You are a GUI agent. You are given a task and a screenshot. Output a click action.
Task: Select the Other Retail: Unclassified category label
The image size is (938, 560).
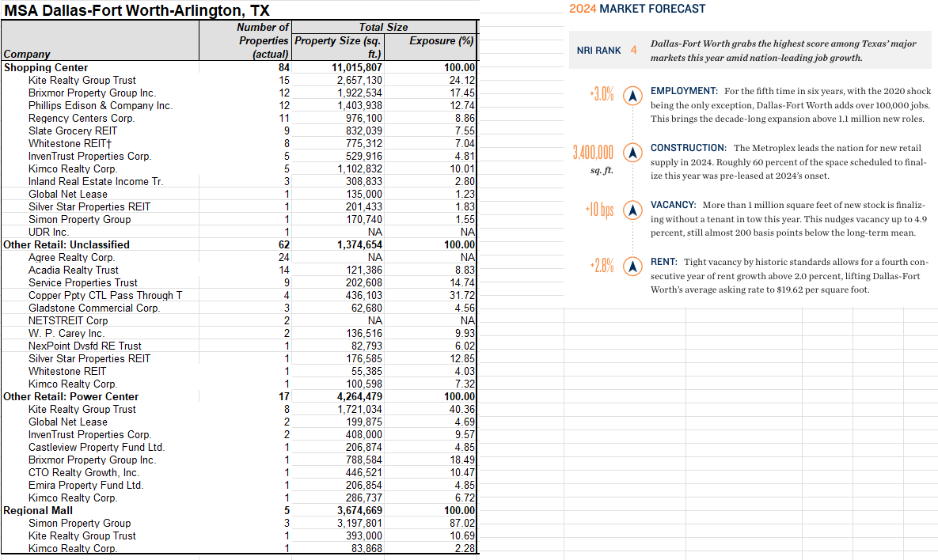tap(66, 244)
